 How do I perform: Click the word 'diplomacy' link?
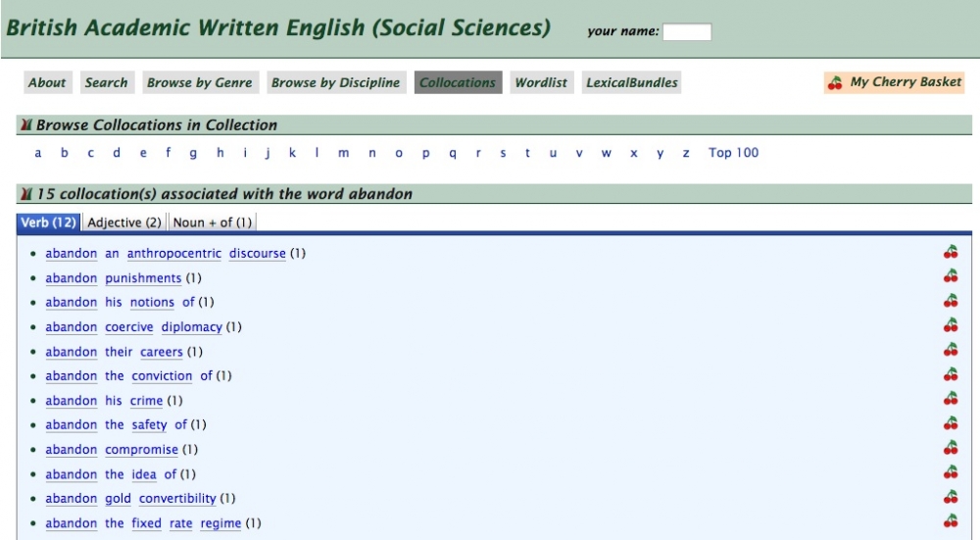pos(192,327)
